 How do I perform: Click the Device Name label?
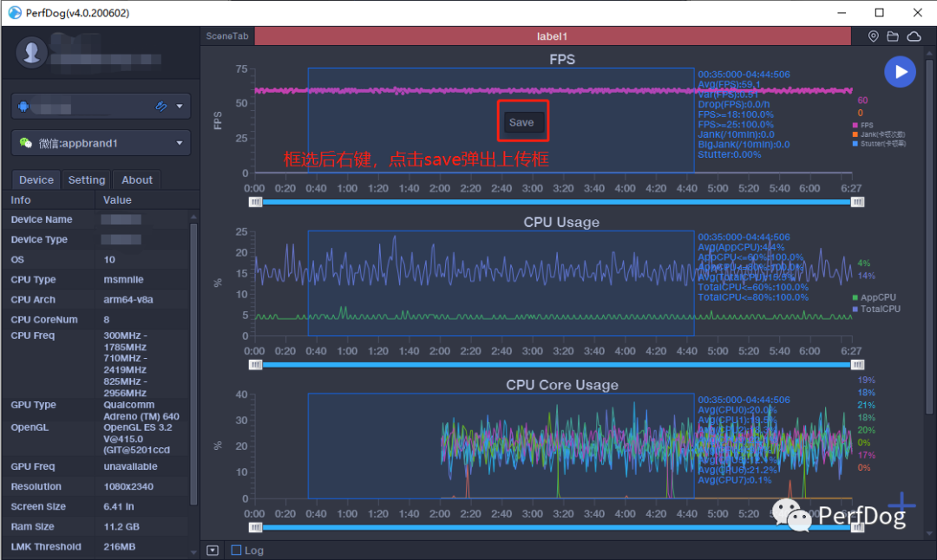tap(42, 219)
